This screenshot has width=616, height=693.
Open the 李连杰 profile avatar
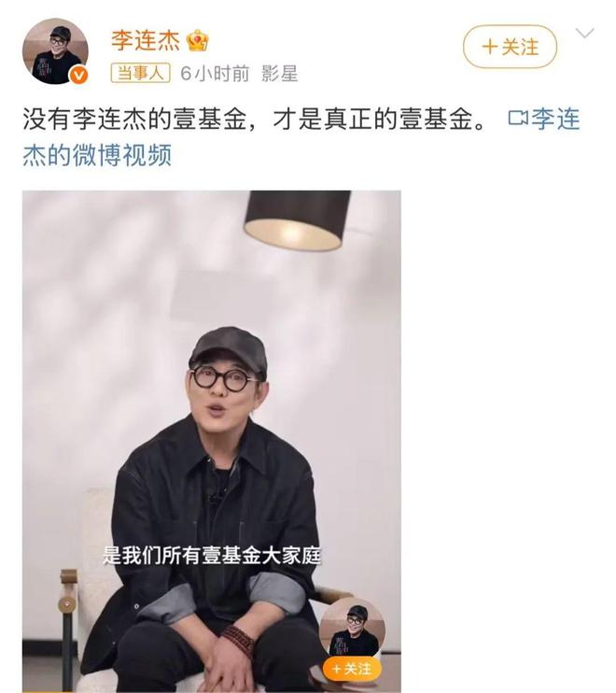tap(55, 50)
